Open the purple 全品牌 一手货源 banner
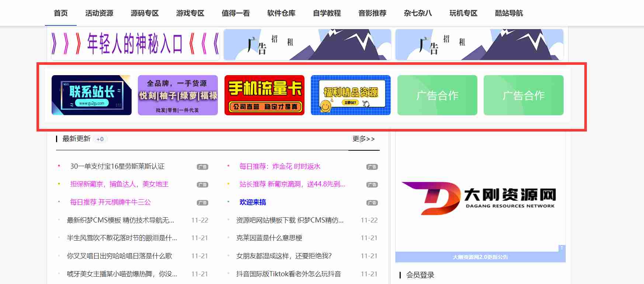Screen dimensions: 644x284 [x=178, y=95]
